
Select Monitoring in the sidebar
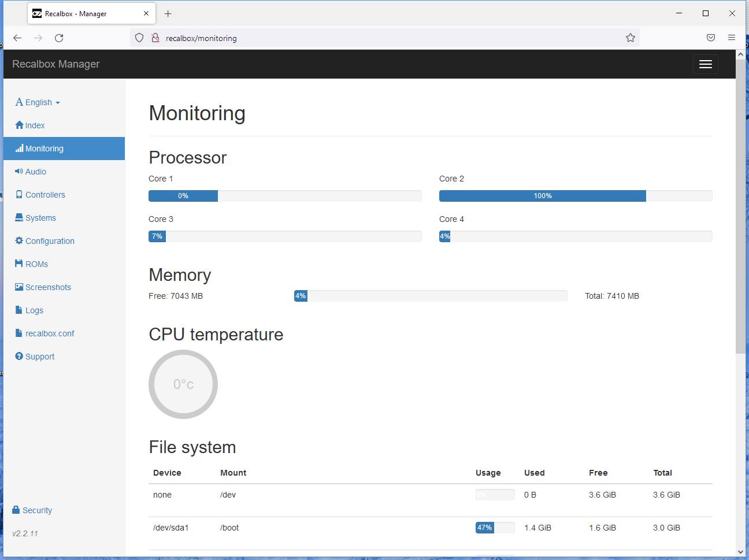tap(64, 149)
